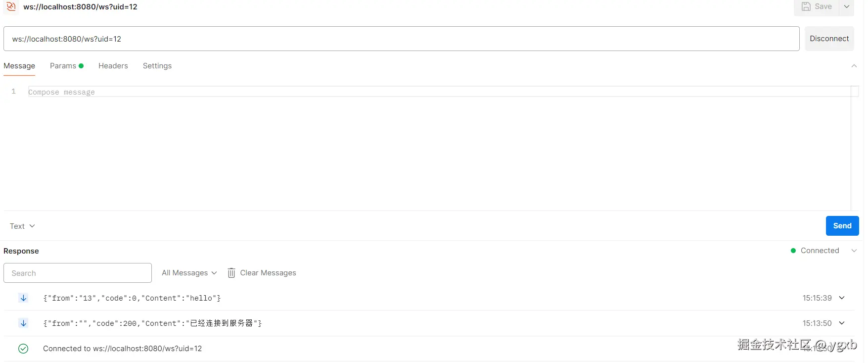Expand the hello message details
The image size is (868, 363).
(842, 298)
